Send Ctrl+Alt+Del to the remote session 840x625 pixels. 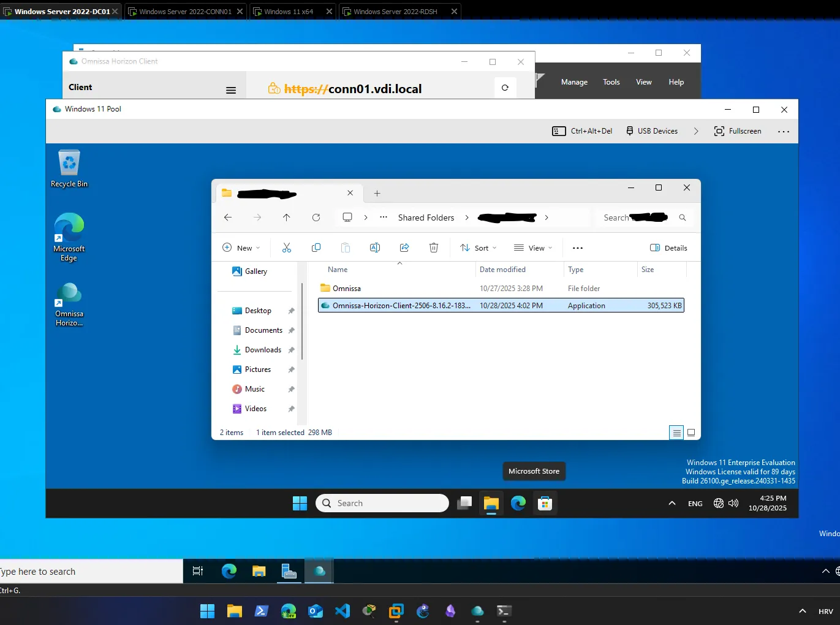(581, 131)
